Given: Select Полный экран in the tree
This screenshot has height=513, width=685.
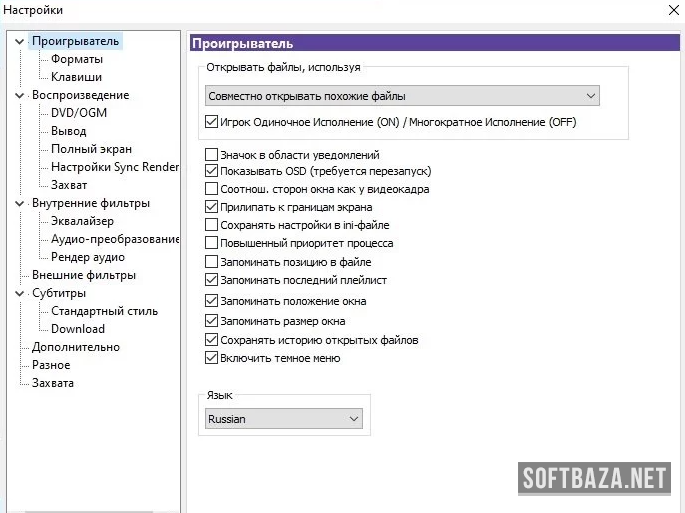Looking at the screenshot, I should point(84,149).
